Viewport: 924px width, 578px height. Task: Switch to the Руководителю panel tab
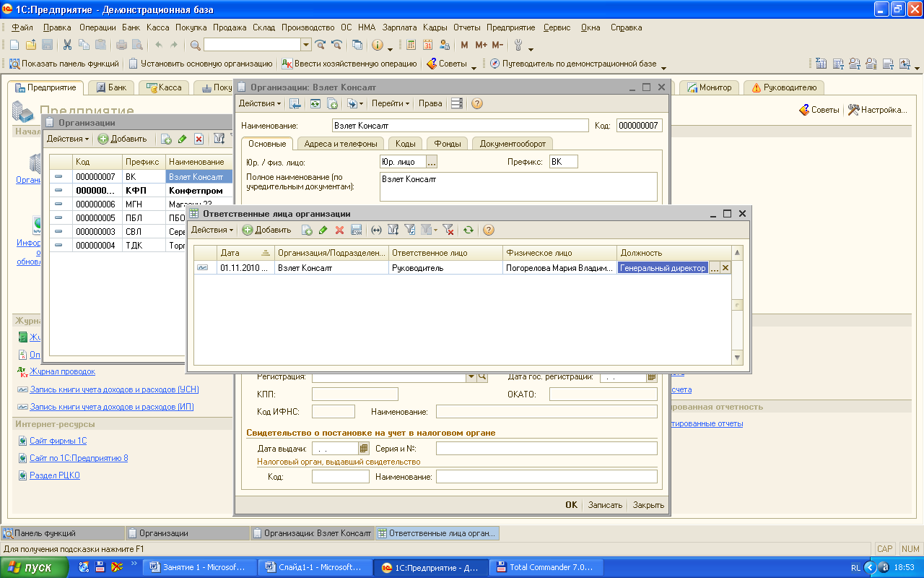point(784,87)
